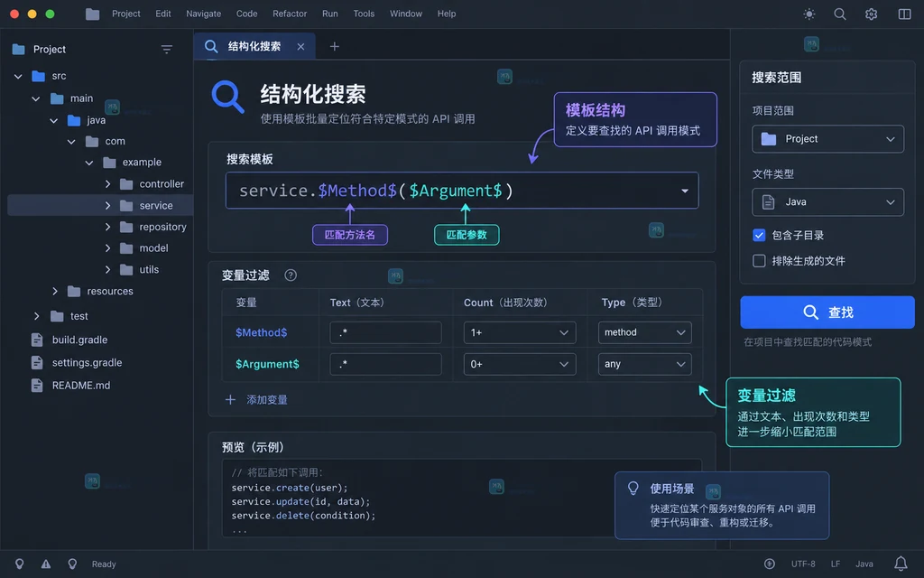Image resolution: width=924 pixels, height=578 pixels.
Task: Click the build.gradle file icon
Action: 37,340
